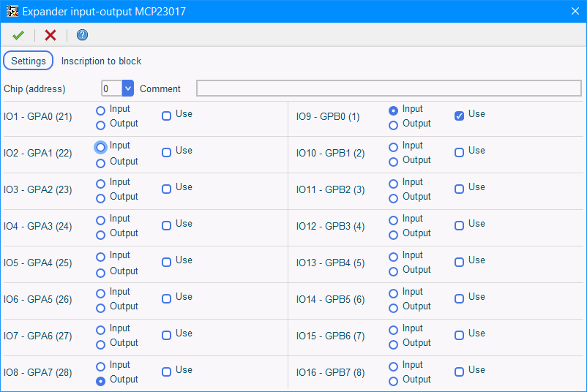Open the Inscription to block tab

pyautogui.click(x=101, y=61)
